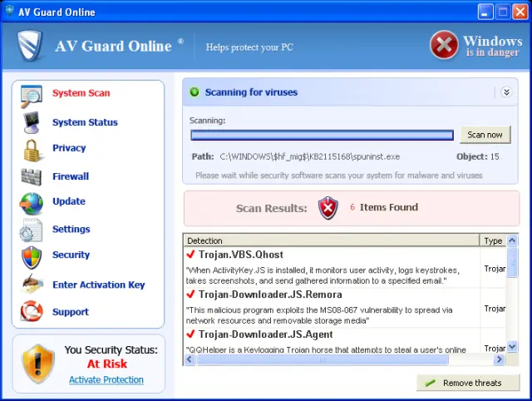Click the Firewall brick wall icon
Viewport: 532px width, 401px height.
[32, 176]
